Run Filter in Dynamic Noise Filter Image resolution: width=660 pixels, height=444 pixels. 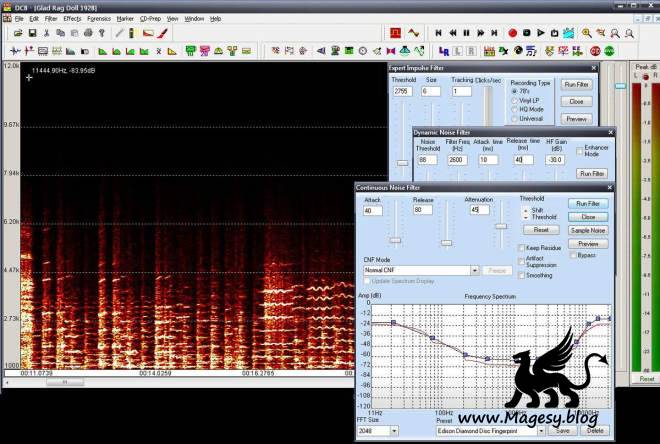[592, 173]
